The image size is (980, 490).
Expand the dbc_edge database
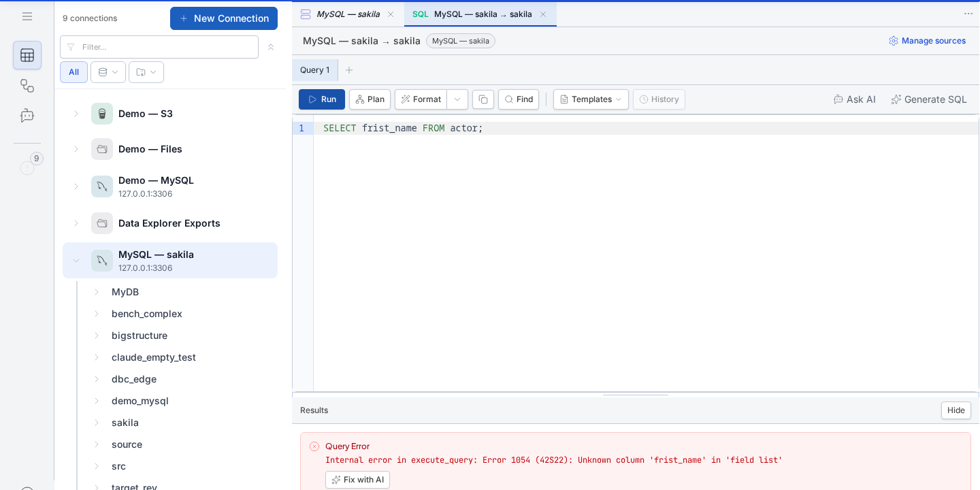[97, 379]
